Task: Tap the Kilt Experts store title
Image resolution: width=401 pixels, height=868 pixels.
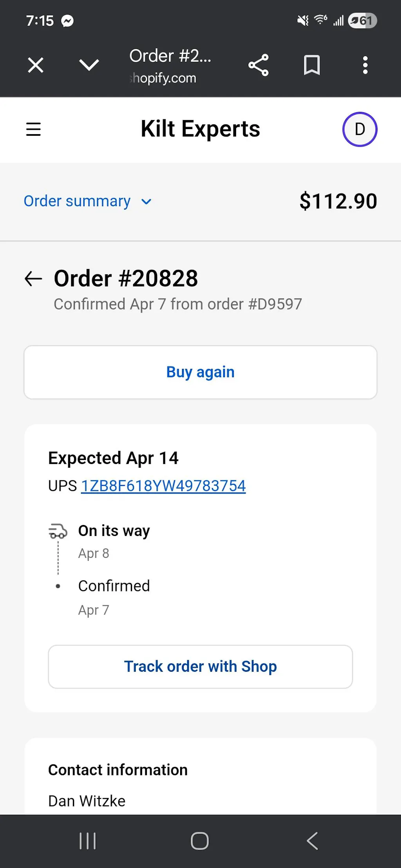Action: [x=200, y=129]
